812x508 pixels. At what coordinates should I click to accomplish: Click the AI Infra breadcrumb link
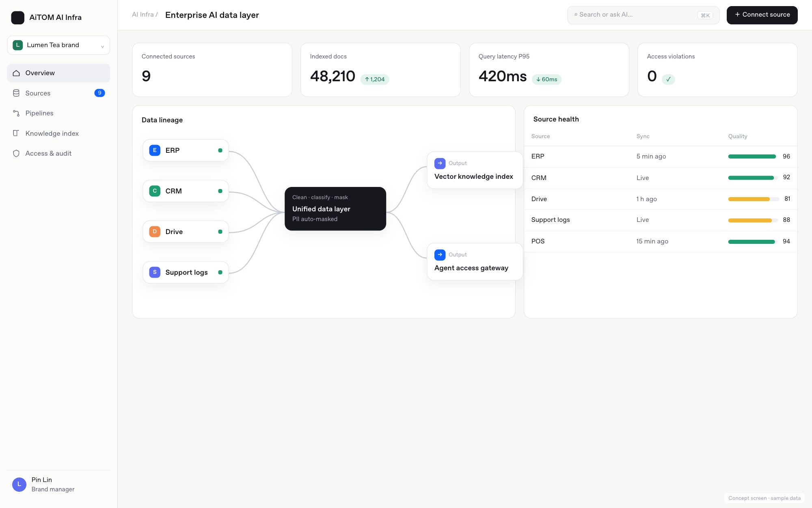(x=143, y=15)
